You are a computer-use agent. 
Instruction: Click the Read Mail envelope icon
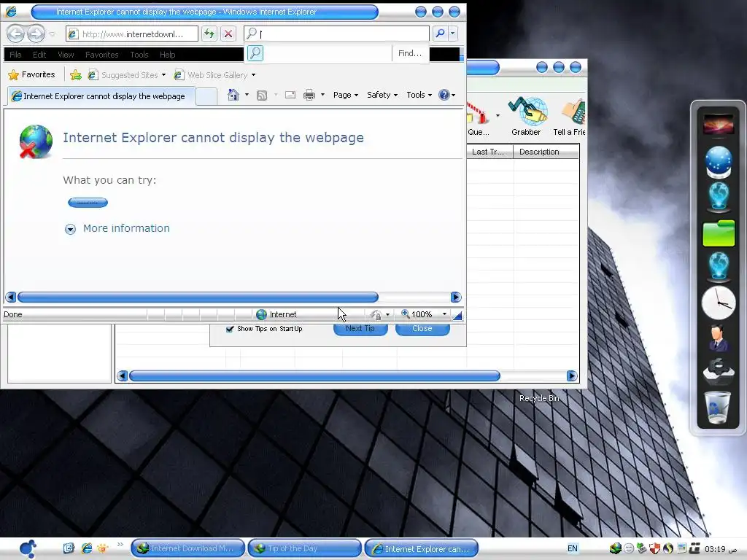pyautogui.click(x=290, y=95)
